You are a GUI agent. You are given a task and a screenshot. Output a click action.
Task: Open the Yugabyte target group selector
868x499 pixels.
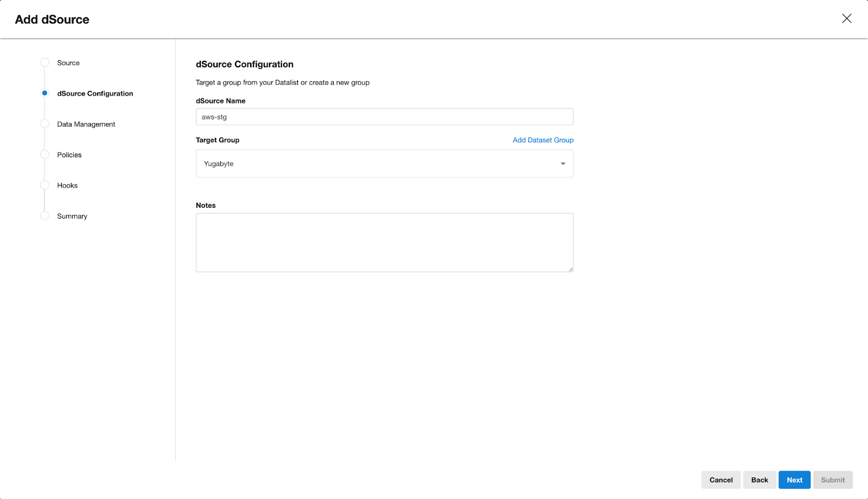tap(380, 164)
